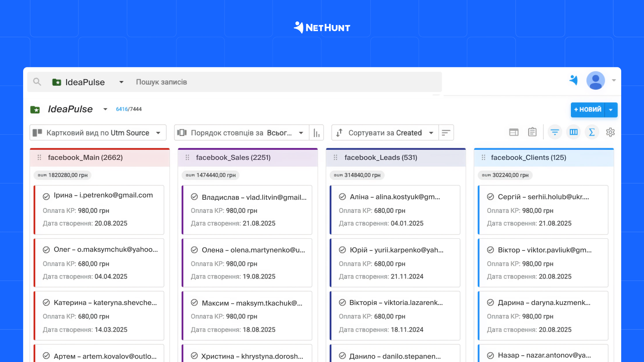This screenshot has width=644, height=362.
Task: Click the sum 314840,00 грн badge
Action: coord(357,175)
